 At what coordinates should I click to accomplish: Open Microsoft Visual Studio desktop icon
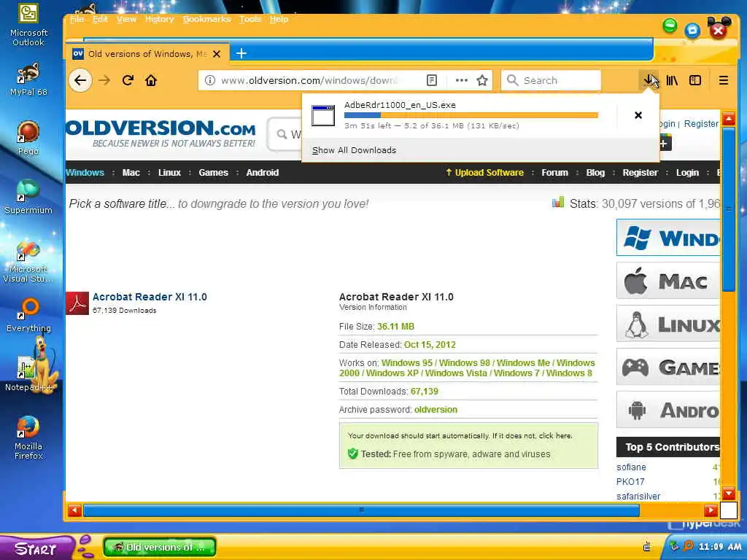coord(28,262)
